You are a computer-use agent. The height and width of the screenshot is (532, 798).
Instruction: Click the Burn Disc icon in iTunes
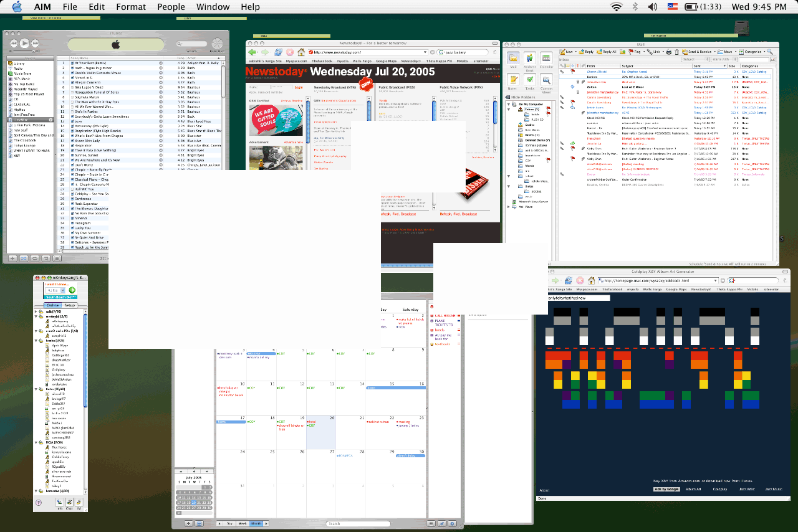click(x=217, y=44)
